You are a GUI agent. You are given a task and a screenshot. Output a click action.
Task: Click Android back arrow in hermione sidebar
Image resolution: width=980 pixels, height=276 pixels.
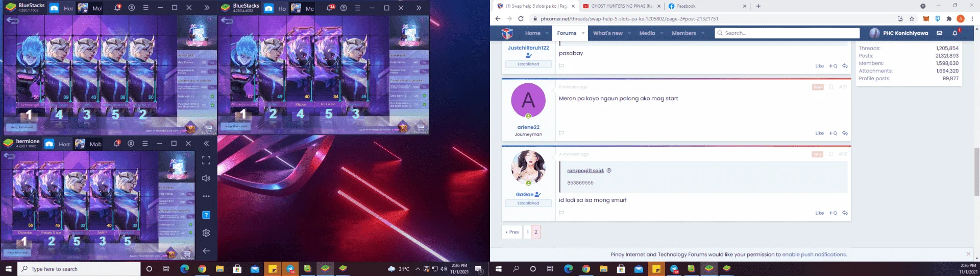pyautogui.click(x=206, y=250)
